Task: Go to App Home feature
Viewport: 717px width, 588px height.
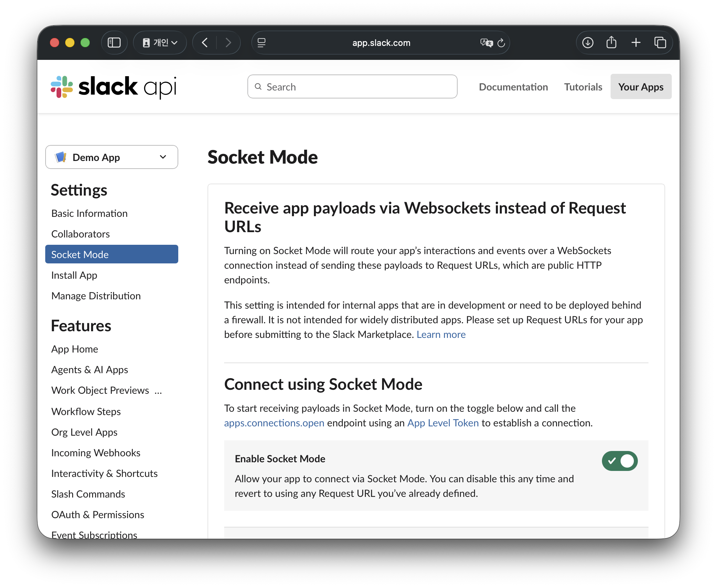Action: click(74, 349)
